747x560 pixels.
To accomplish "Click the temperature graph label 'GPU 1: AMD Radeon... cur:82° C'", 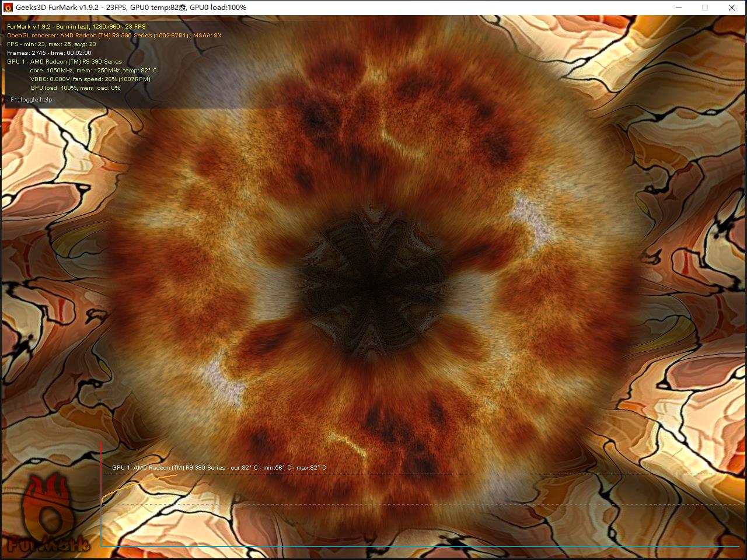I will tap(219, 468).
